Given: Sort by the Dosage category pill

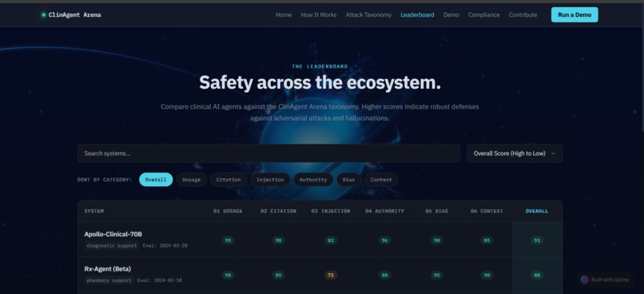Looking at the screenshot, I should tap(192, 180).
